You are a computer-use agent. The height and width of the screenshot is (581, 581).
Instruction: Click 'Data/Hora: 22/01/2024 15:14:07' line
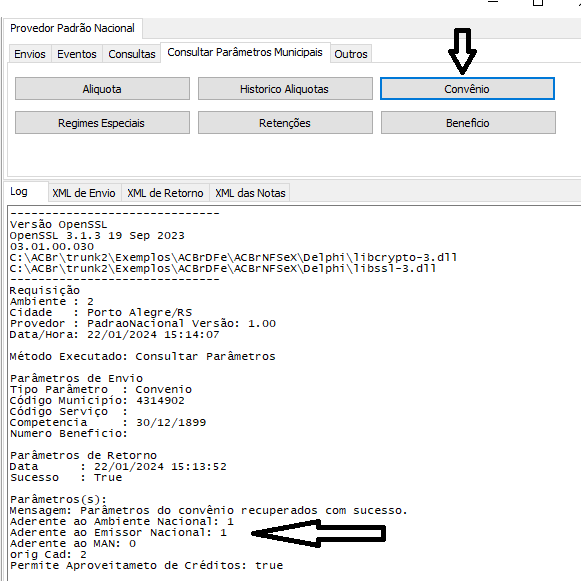click(114, 335)
